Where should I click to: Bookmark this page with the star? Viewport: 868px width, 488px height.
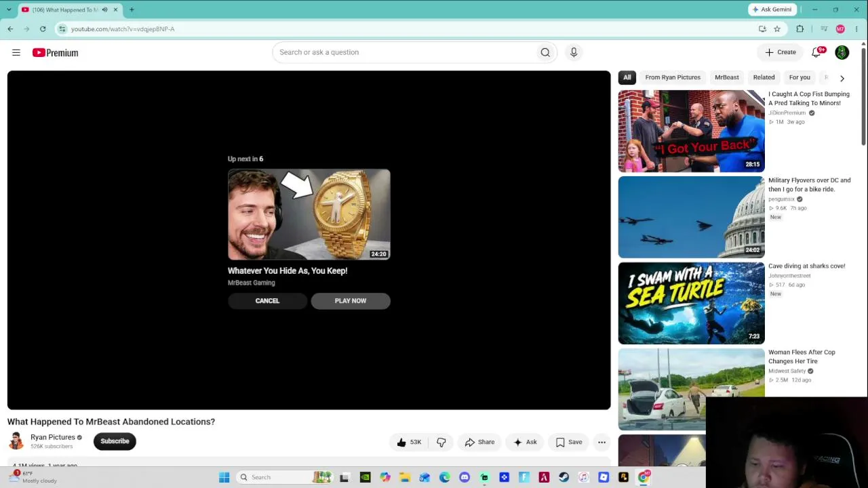[x=777, y=29]
